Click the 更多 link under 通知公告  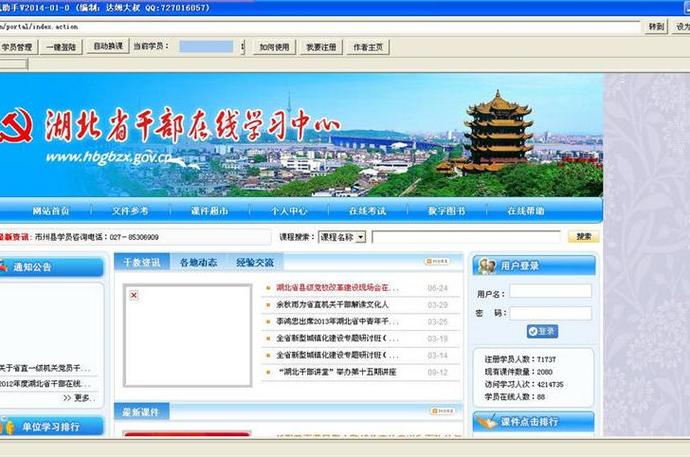click(x=80, y=397)
